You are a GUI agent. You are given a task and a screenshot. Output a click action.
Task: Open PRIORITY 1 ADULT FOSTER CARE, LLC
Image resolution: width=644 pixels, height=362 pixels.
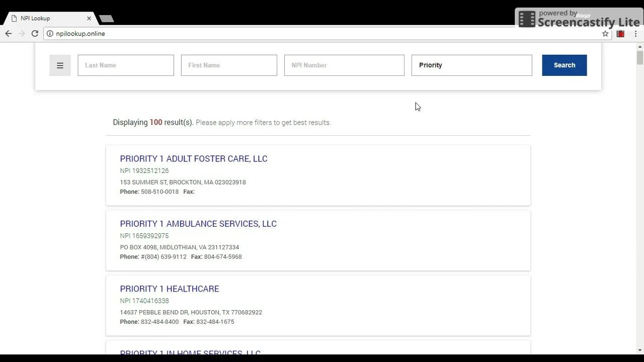(194, 159)
